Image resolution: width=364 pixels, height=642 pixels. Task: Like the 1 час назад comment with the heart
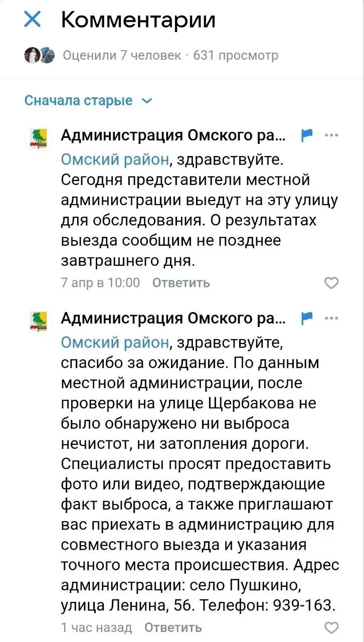pos(331,627)
